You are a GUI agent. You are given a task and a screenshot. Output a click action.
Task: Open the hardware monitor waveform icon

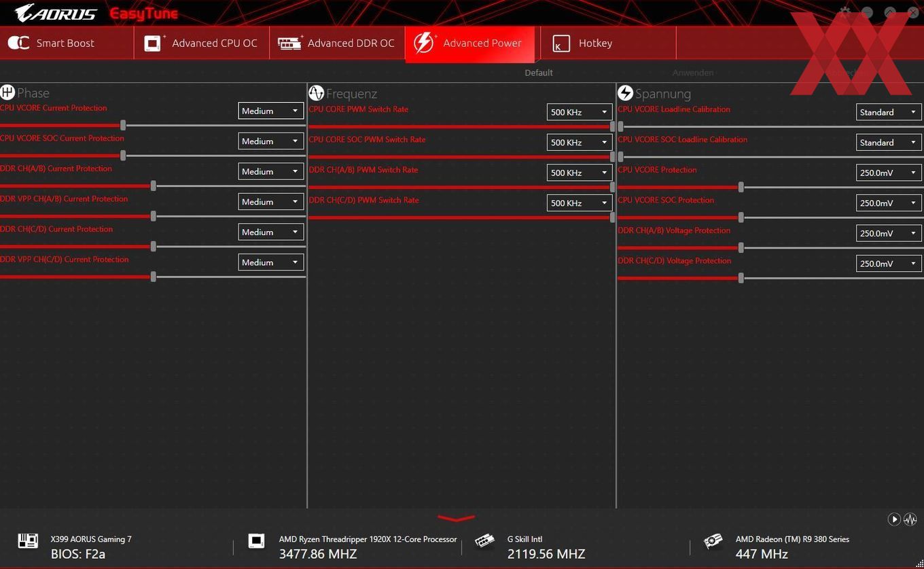tap(910, 519)
